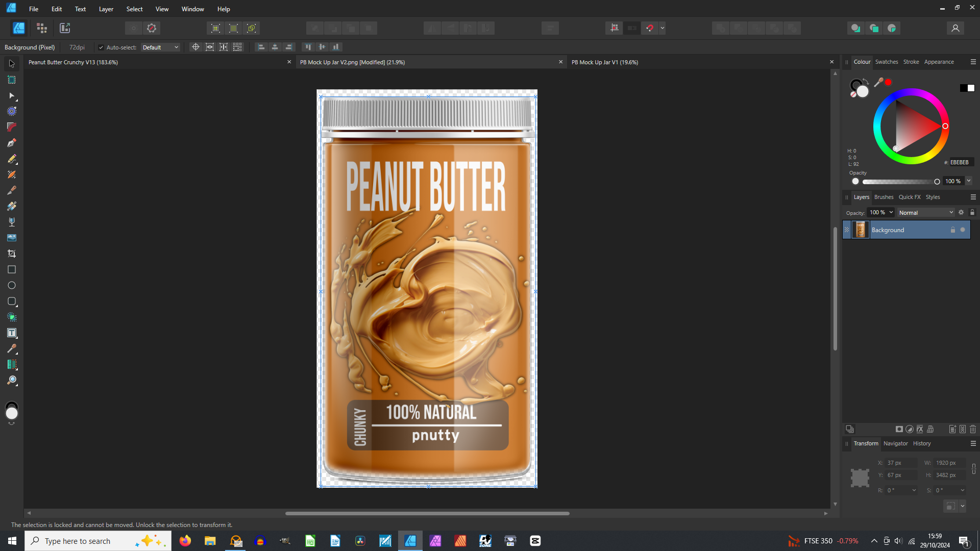The width and height of the screenshot is (980, 551).
Task: Switch to the Swatches tab
Action: 887,62
